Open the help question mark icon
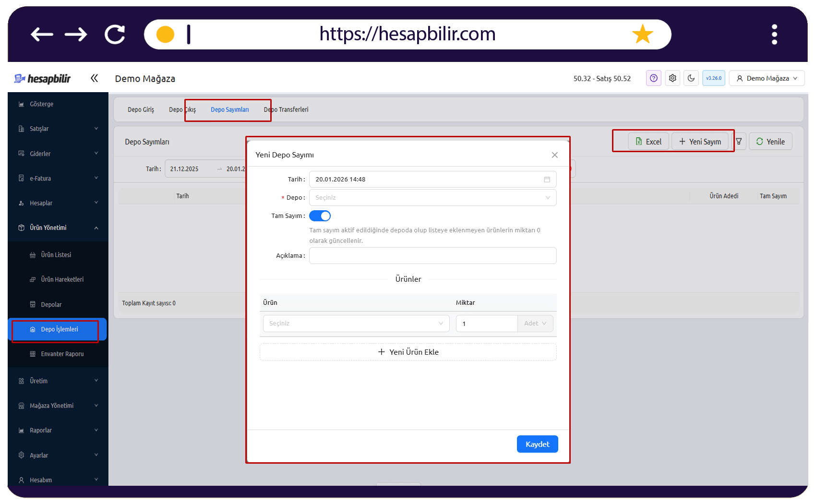816x504 pixels. [x=653, y=78]
